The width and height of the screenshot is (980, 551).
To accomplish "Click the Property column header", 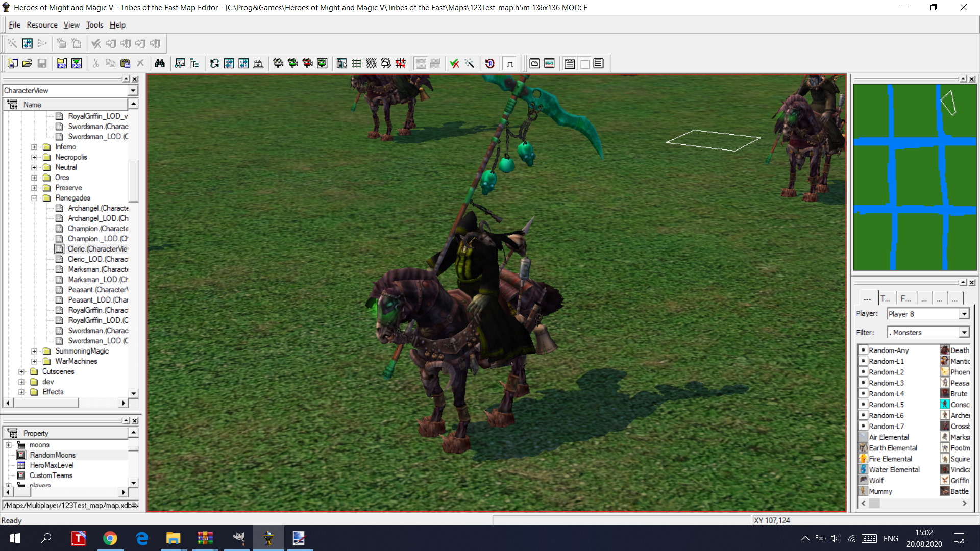I will (66, 433).
